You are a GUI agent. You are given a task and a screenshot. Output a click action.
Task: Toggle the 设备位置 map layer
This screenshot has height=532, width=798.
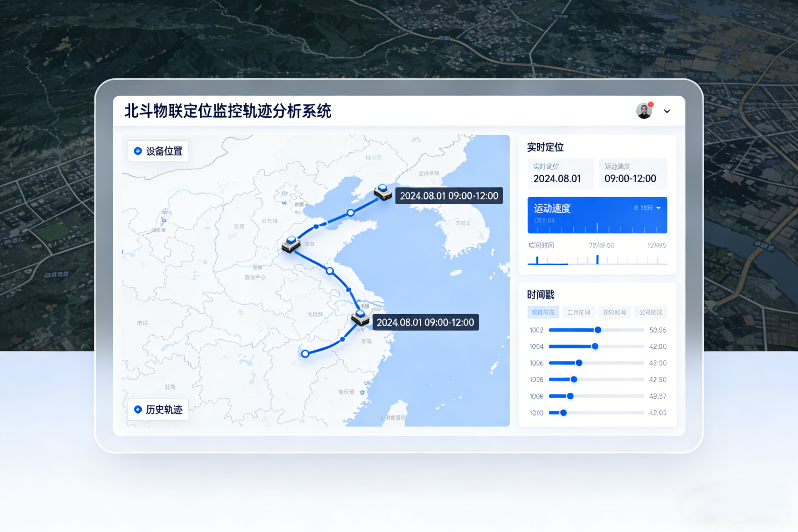click(158, 151)
